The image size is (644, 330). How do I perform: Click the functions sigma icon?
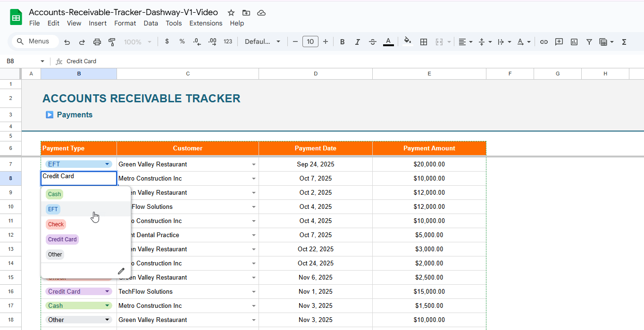624,42
